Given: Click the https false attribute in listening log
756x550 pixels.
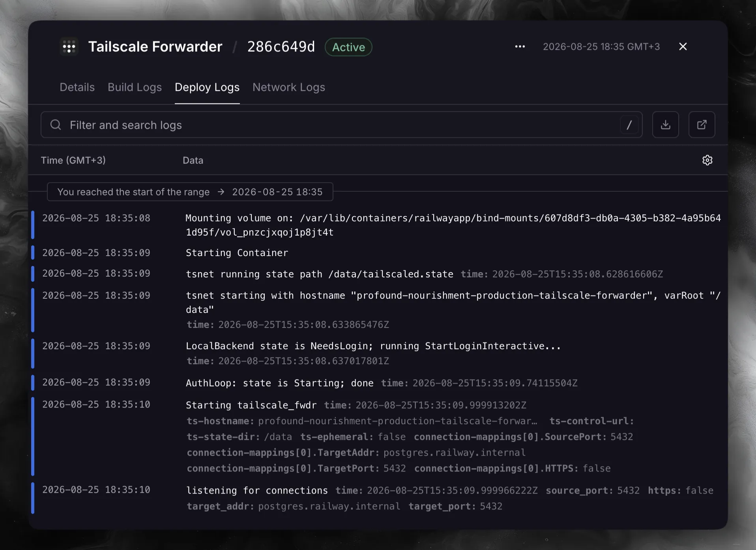Looking at the screenshot, I should pyautogui.click(x=681, y=490).
